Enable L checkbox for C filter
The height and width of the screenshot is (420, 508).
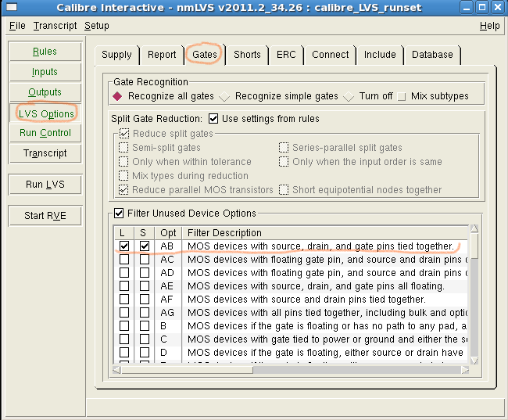[124, 339]
